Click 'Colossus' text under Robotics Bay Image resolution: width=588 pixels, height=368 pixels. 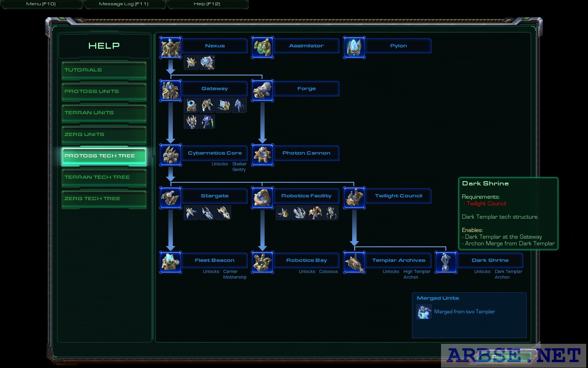(329, 272)
